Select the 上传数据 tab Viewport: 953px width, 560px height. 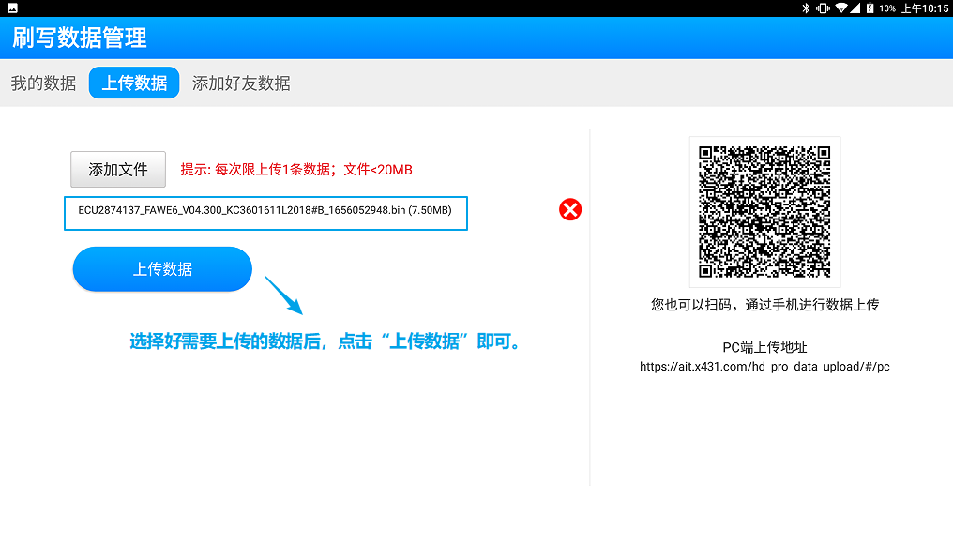pos(134,83)
